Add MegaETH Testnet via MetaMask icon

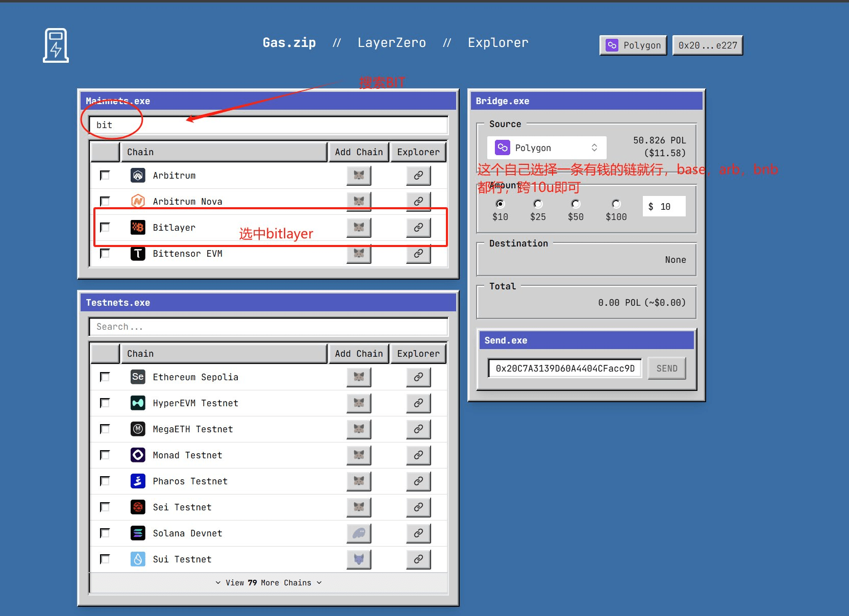(x=359, y=429)
